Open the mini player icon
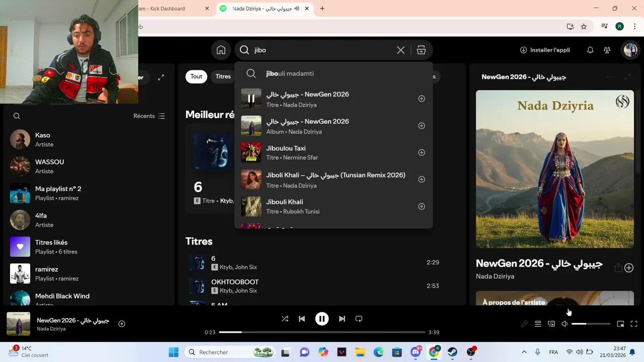 pos(620,324)
